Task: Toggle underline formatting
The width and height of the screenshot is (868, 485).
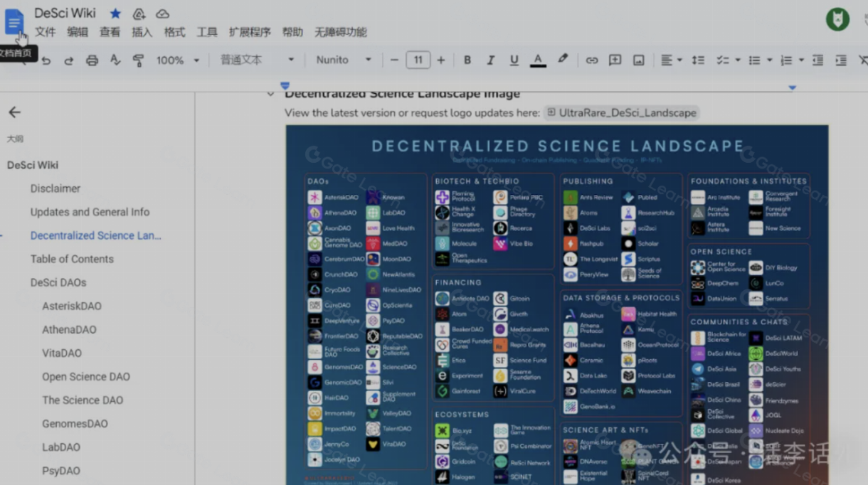Action: (514, 60)
